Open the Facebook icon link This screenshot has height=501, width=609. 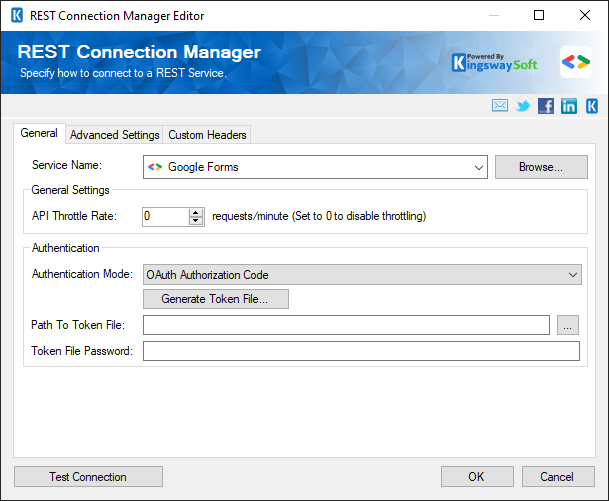546,106
